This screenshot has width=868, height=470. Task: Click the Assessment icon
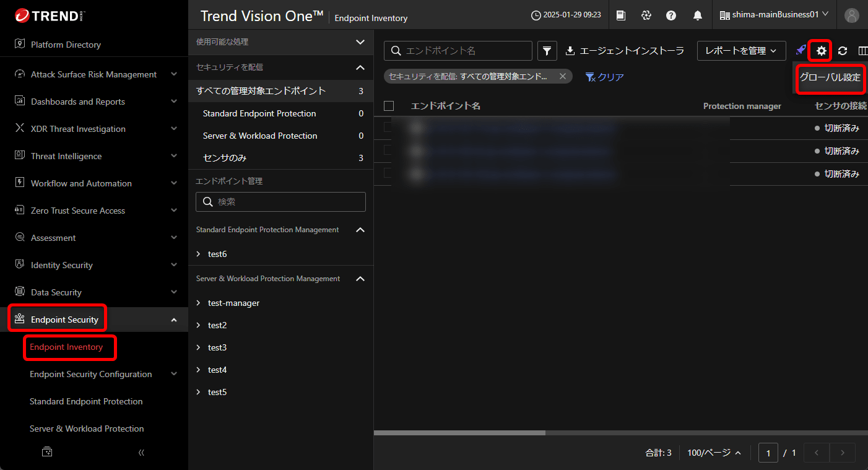coord(19,238)
